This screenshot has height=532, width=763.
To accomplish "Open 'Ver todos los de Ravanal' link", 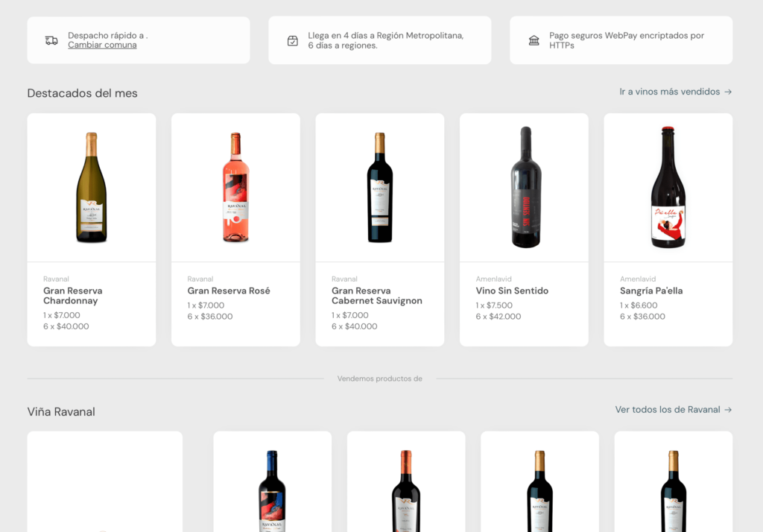I will pyautogui.click(x=667, y=410).
